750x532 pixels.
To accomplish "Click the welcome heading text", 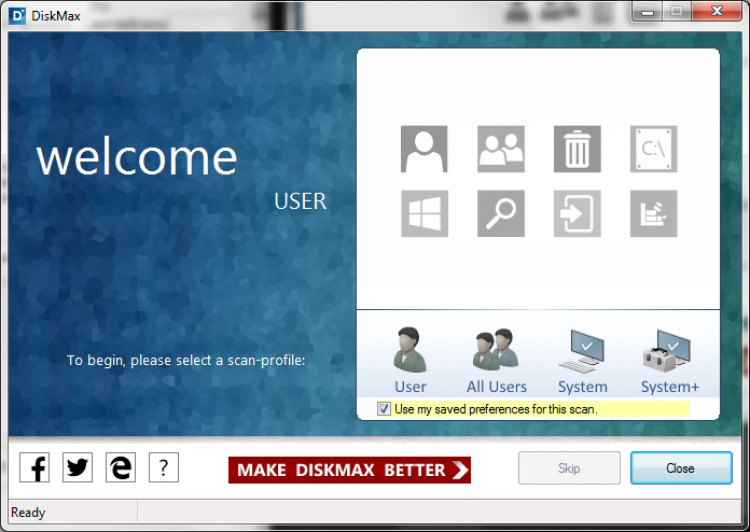I will click(x=137, y=157).
